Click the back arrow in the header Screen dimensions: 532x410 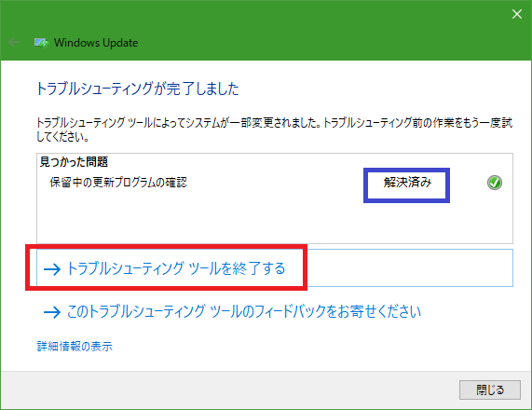click(14, 43)
